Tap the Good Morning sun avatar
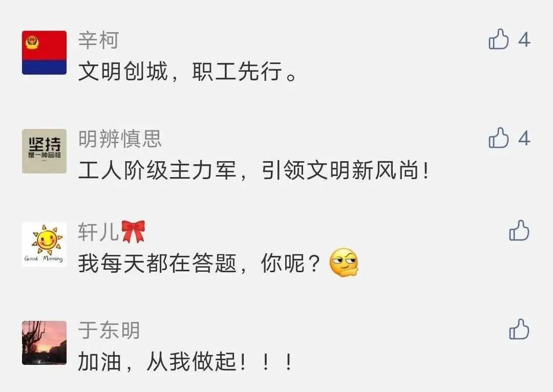This screenshot has height=392, width=553. [x=44, y=244]
